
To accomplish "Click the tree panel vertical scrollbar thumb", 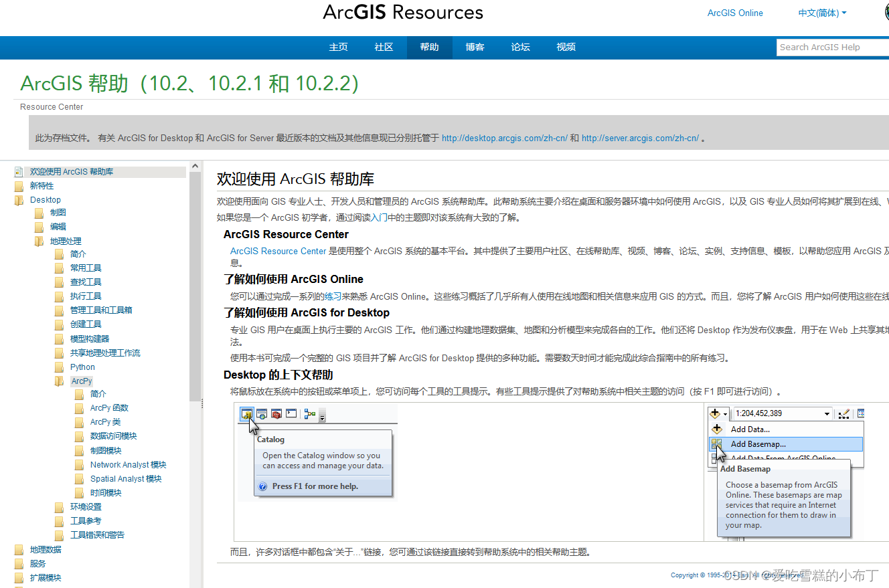I will click(x=195, y=286).
